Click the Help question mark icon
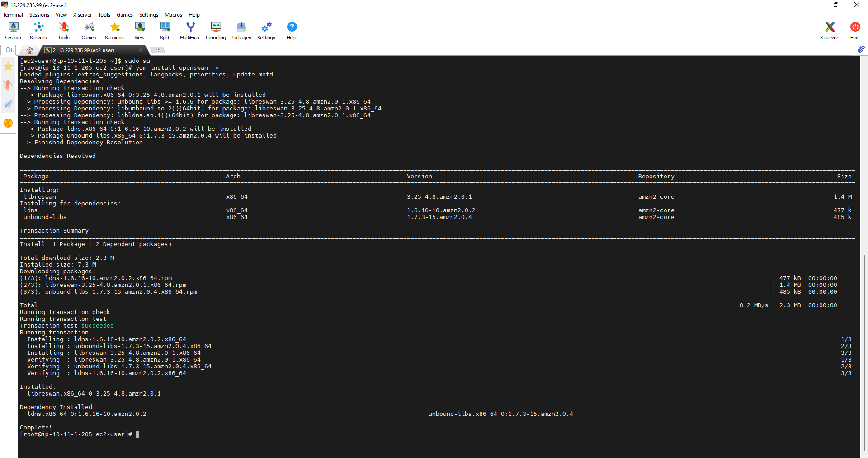The image size is (868, 458). [292, 31]
